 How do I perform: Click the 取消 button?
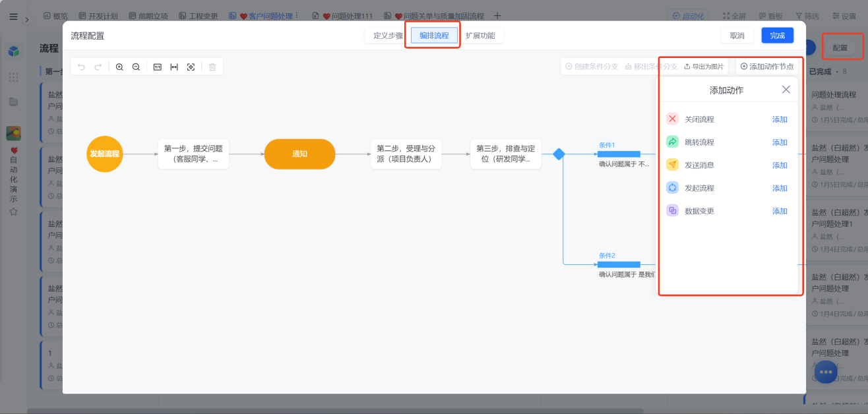[737, 36]
